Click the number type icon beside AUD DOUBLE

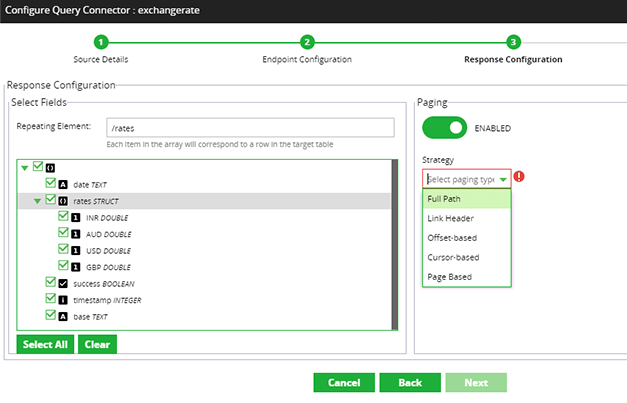[x=76, y=234]
